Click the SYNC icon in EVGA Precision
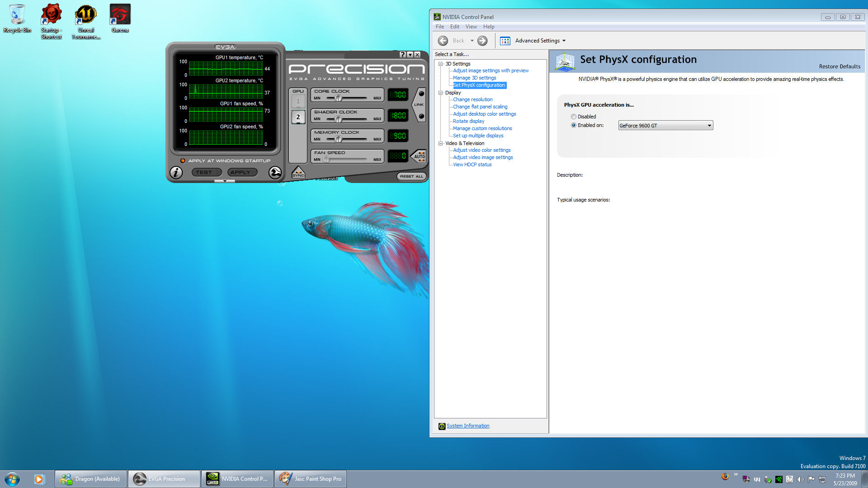The image size is (868, 488). [298, 173]
